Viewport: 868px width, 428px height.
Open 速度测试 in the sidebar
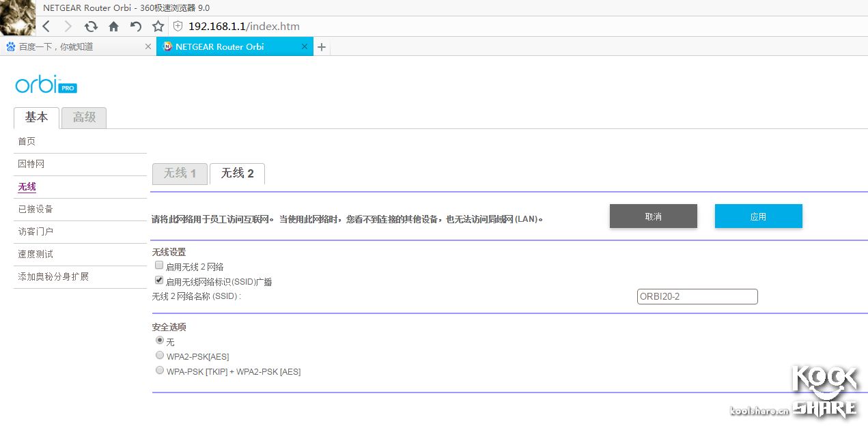pos(36,254)
